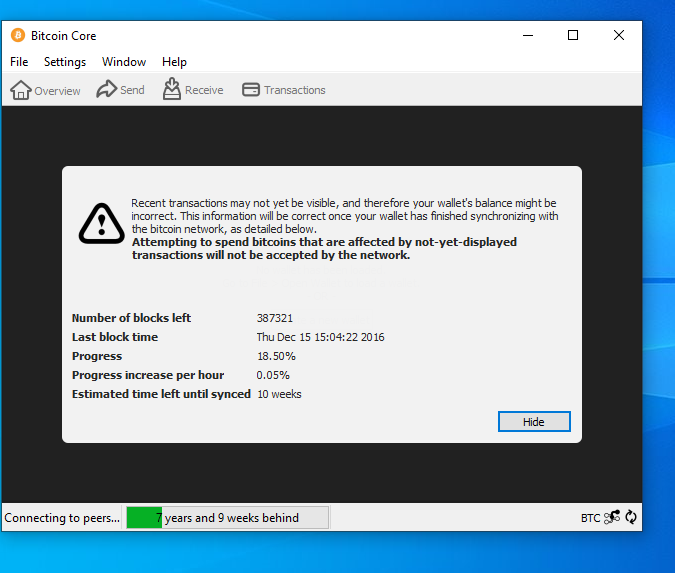Click the Number of blocks left label

coord(131,318)
